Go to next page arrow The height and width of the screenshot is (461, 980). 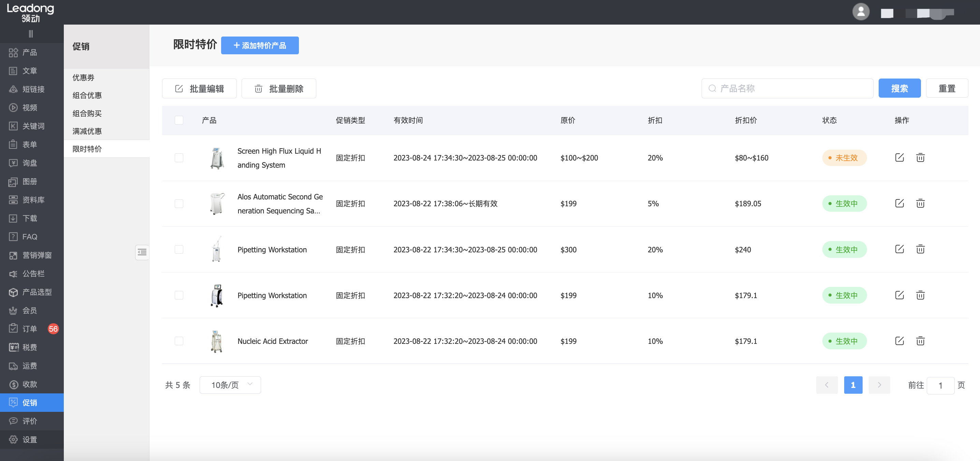pyautogui.click(x=879, y=385)
